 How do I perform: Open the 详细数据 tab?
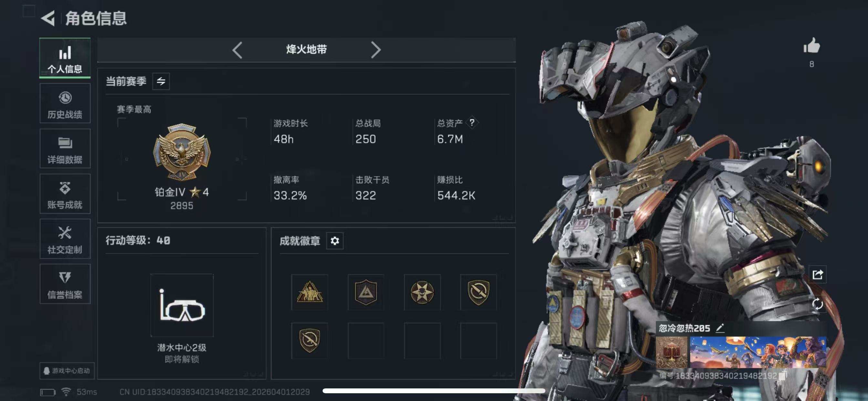click(x=65, y=149)
